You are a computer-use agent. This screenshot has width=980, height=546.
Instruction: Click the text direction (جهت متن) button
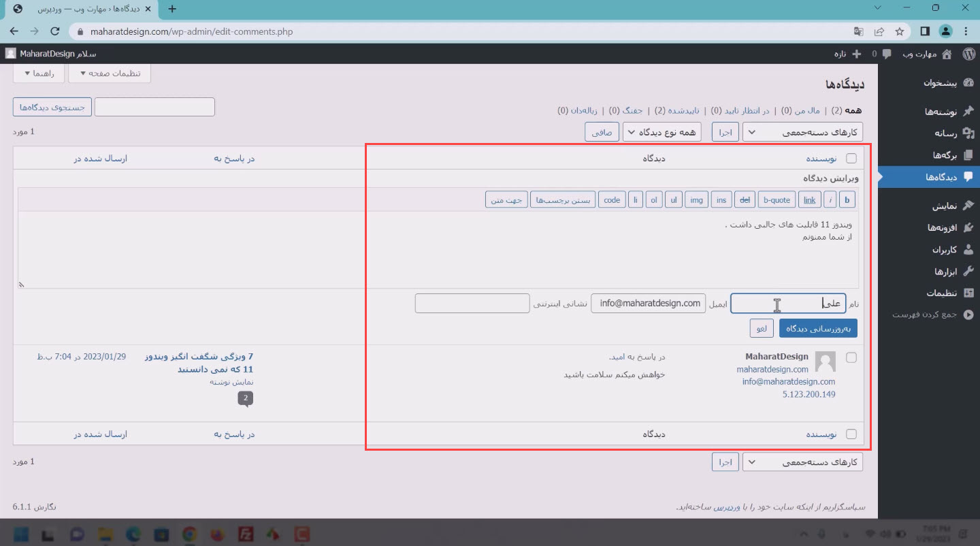pos(506,199)
